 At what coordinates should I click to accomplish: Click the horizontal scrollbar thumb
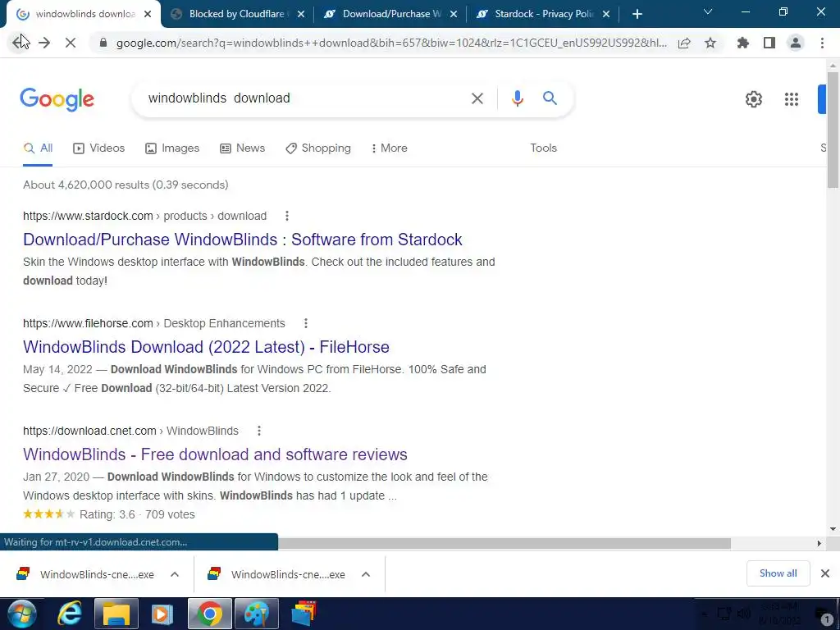(x=504, y=543)
